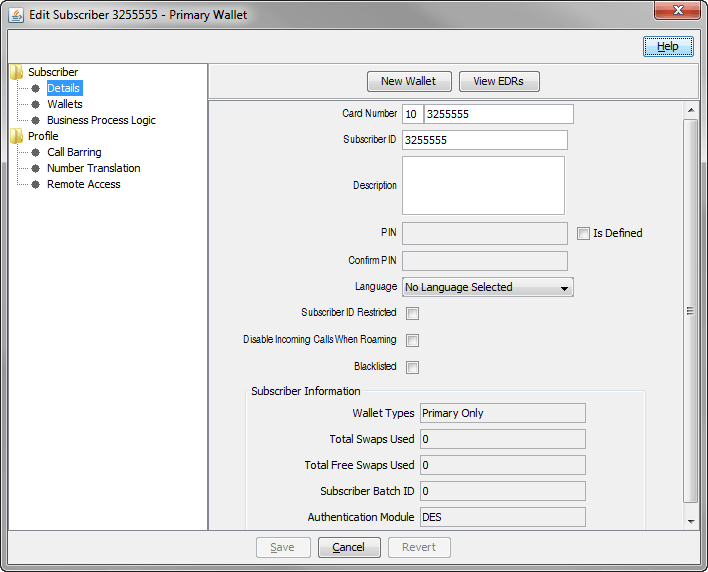Open the Language dropdown
This screenshot has height=572, width=708.
point(488,287)
